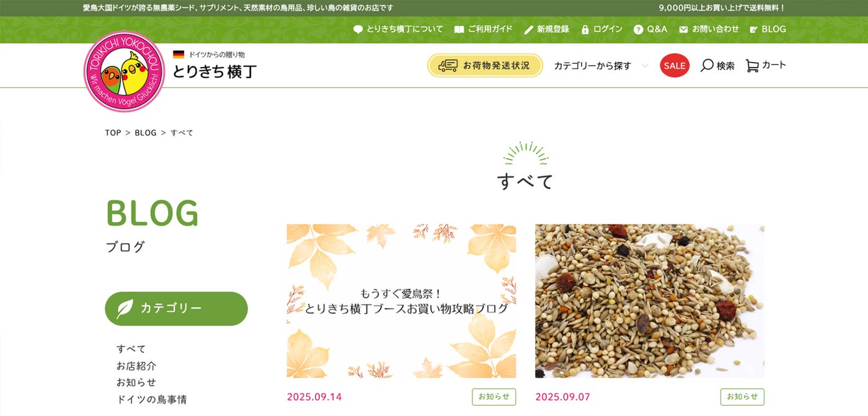Open the shopping cart icon
Viewport: 868px width, 416px height.
click(x=752, y=65)
